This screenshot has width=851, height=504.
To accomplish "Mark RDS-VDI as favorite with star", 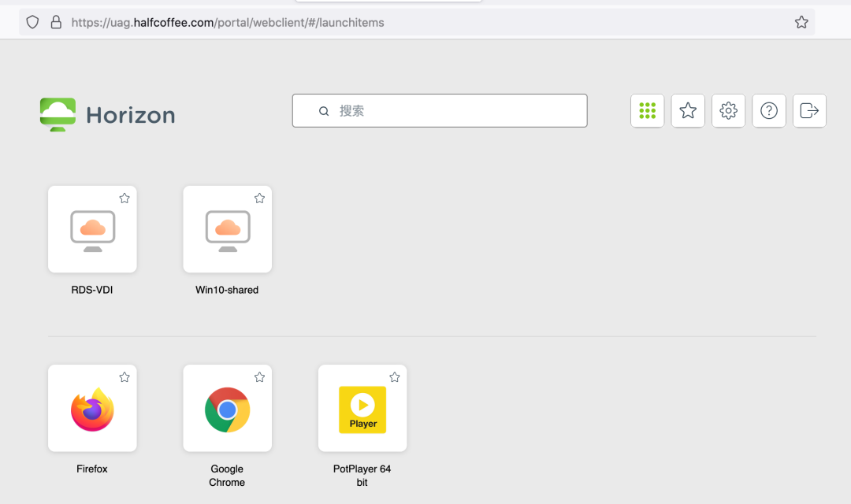I will pos(124,198).
